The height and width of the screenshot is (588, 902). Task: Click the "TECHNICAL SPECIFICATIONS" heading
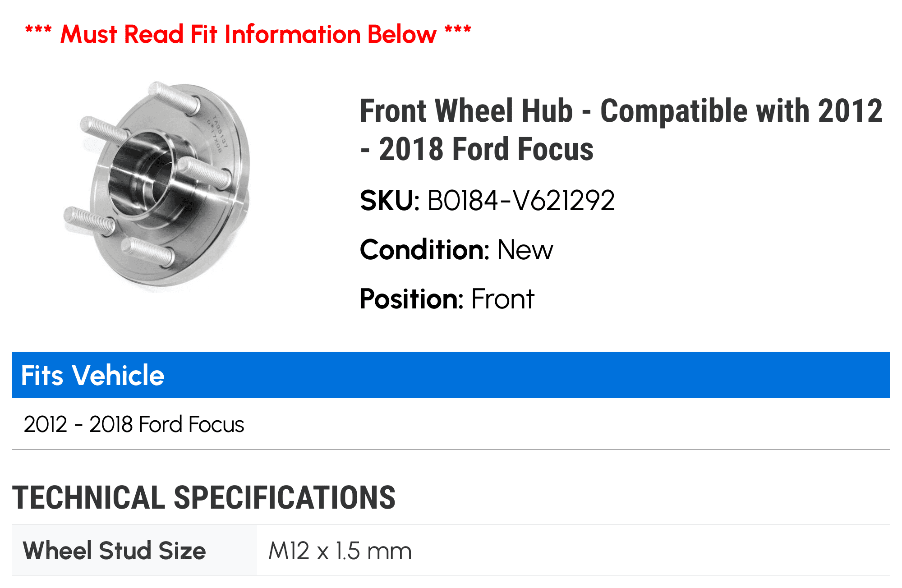click(x=204, y=498)
